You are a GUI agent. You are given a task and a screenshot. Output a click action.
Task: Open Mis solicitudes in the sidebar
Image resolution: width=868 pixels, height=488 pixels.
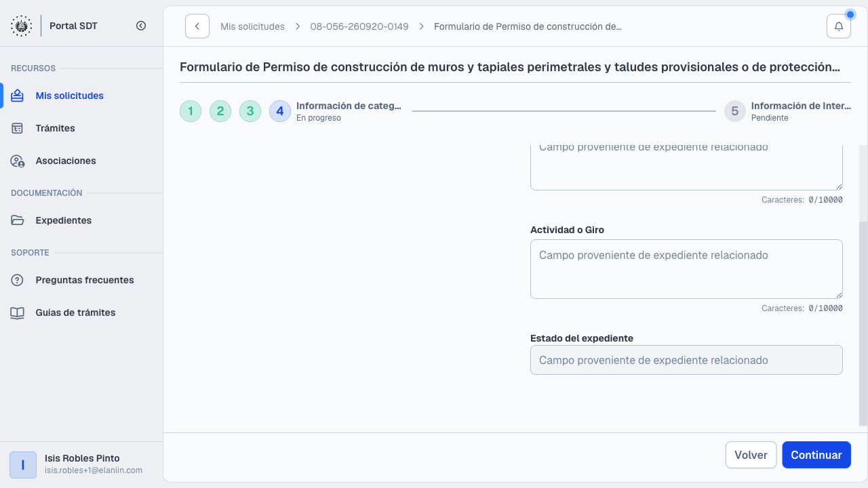(x=81, y=96)
